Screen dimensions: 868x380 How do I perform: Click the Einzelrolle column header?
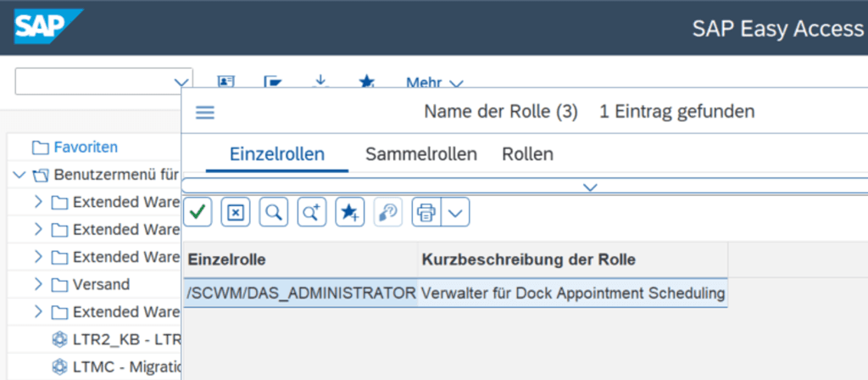pyautogui.click(x=301, y=260)
